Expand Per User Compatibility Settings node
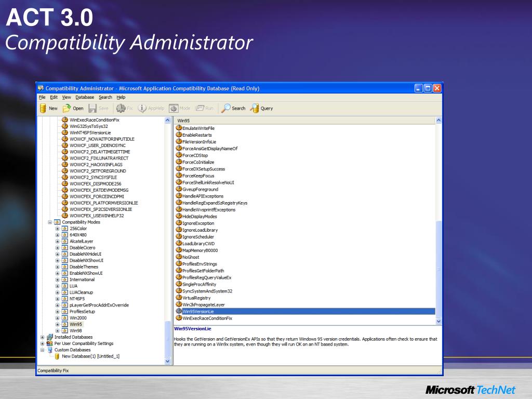 (43, 344)
